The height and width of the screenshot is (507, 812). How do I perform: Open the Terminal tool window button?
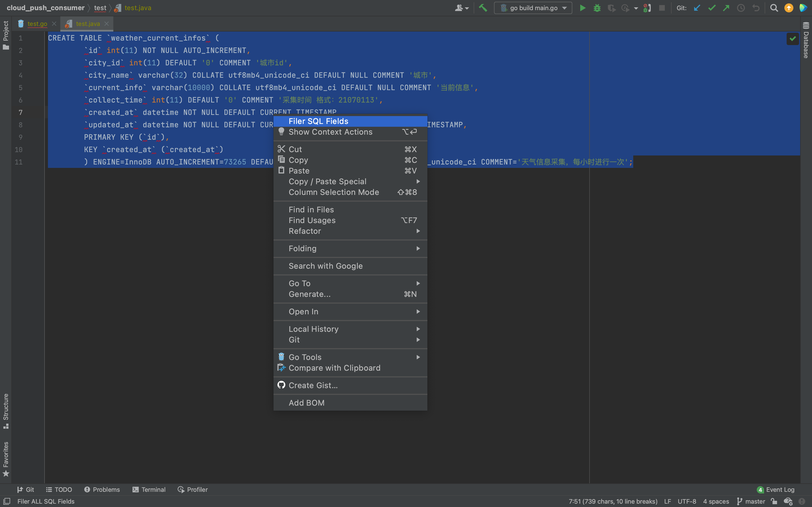click(x=149, y=490)
